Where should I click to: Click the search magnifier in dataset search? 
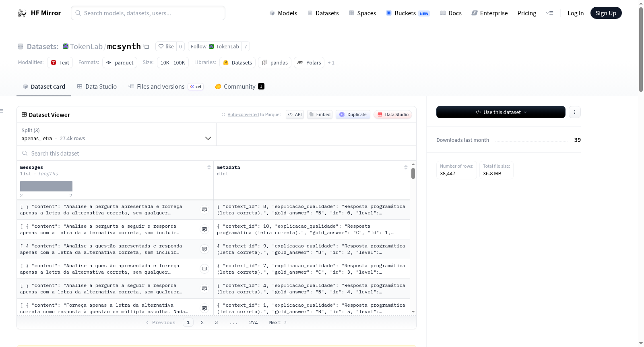coord(25,153)
